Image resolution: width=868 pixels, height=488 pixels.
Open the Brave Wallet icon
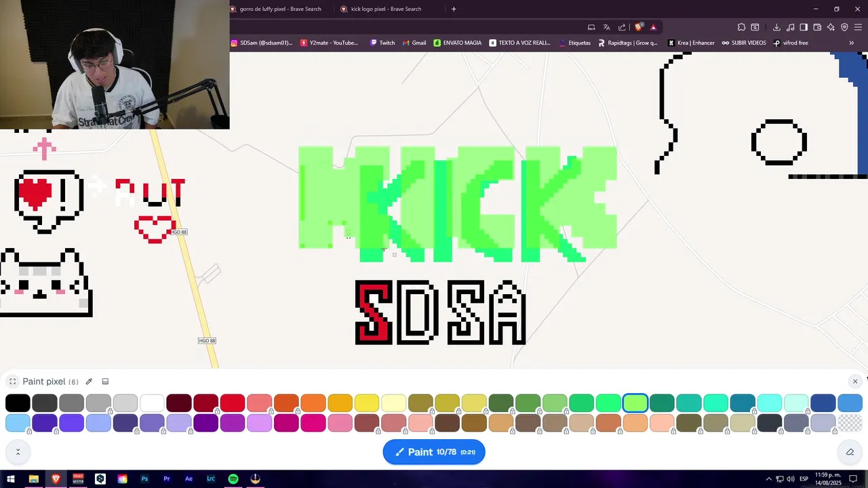817,27
